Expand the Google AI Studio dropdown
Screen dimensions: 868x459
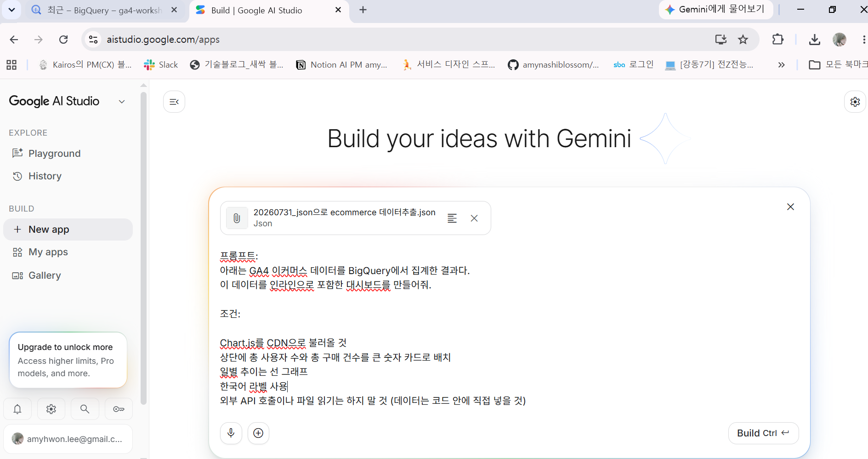[122, 102]
